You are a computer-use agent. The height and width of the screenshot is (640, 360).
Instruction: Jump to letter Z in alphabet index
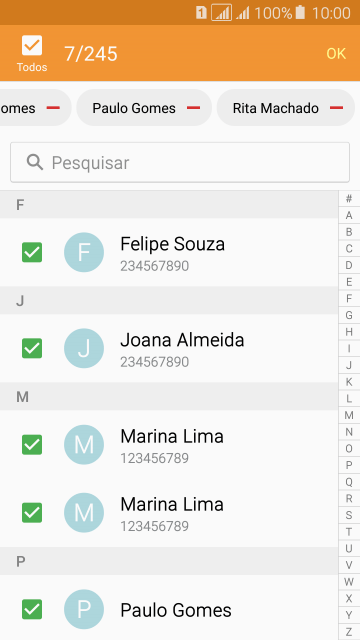tap(349, 632)
